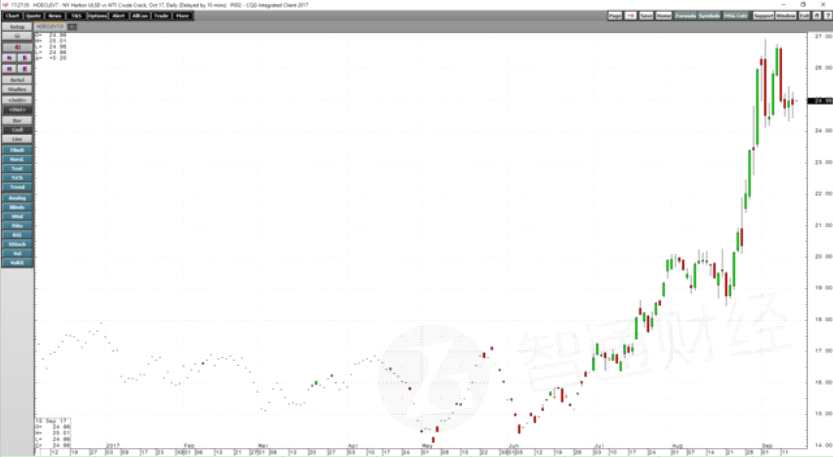Click the Aug label on the date axis
833x457 pixels.
[x=677, y=446]
